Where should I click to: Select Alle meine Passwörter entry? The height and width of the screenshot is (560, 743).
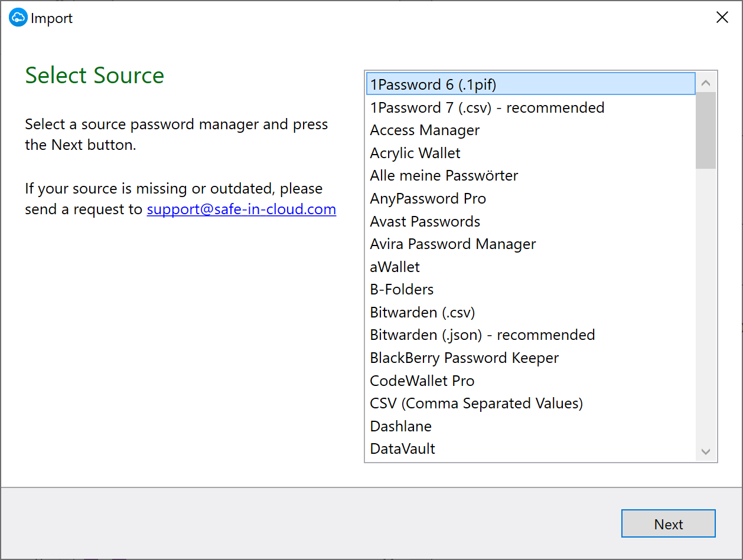click(x=530, y=175)
